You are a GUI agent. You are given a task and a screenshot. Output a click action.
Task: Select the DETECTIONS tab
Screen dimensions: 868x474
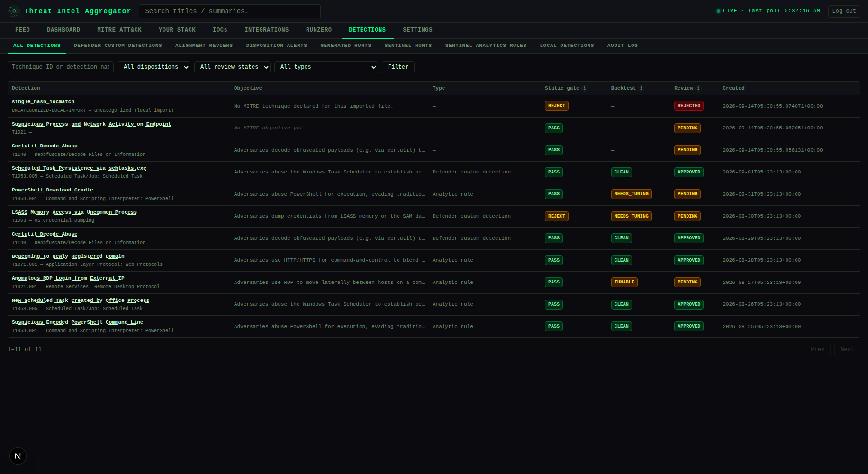coord(367,30)
